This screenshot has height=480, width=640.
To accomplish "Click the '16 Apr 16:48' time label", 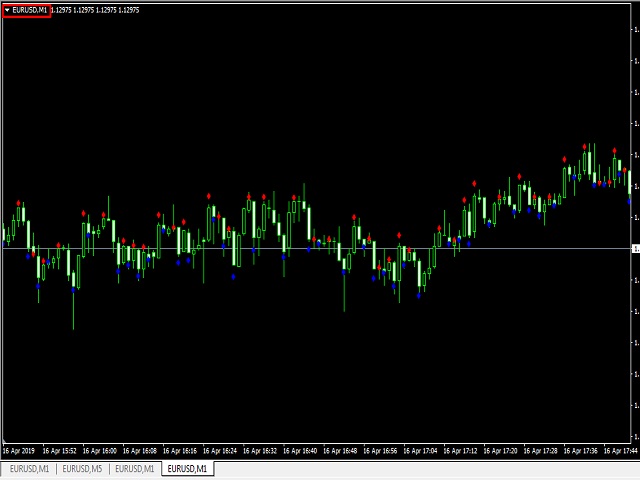I will (340, 451).
